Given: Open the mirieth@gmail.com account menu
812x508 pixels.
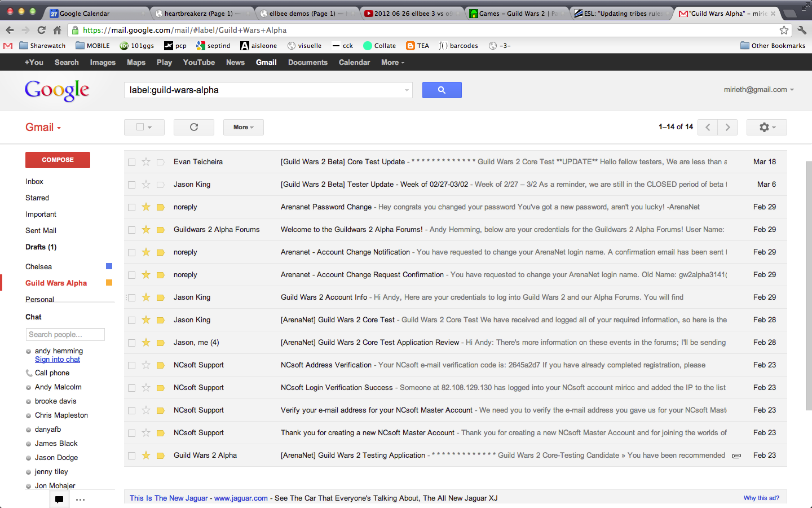Looking at the screenshot, I should coord(758,89).
